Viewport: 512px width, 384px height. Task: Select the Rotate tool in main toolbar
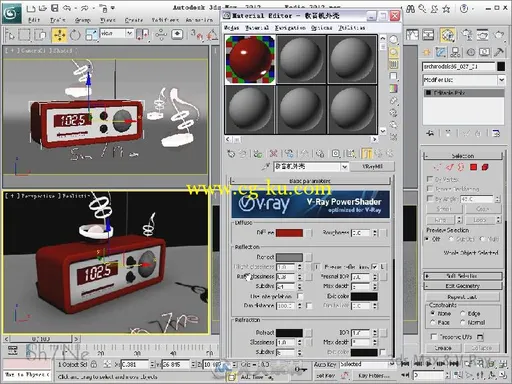[75, 35]
